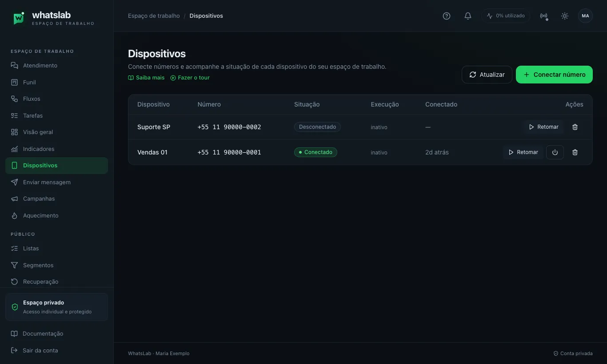Image resolution: width=607 pixels, height=364 pixels.
Task: Click the Conectado status badge
Action: tap(315, 152)
